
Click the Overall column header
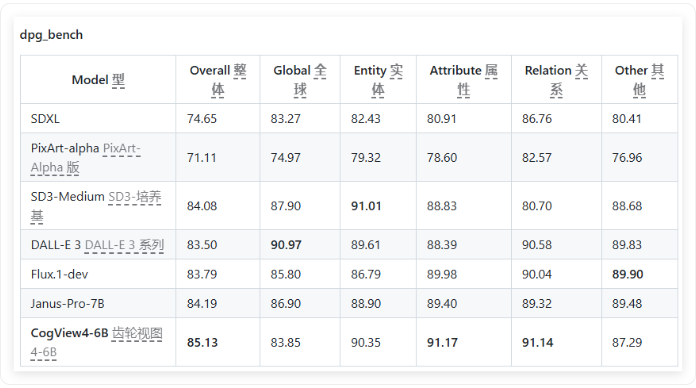[218, 80]
